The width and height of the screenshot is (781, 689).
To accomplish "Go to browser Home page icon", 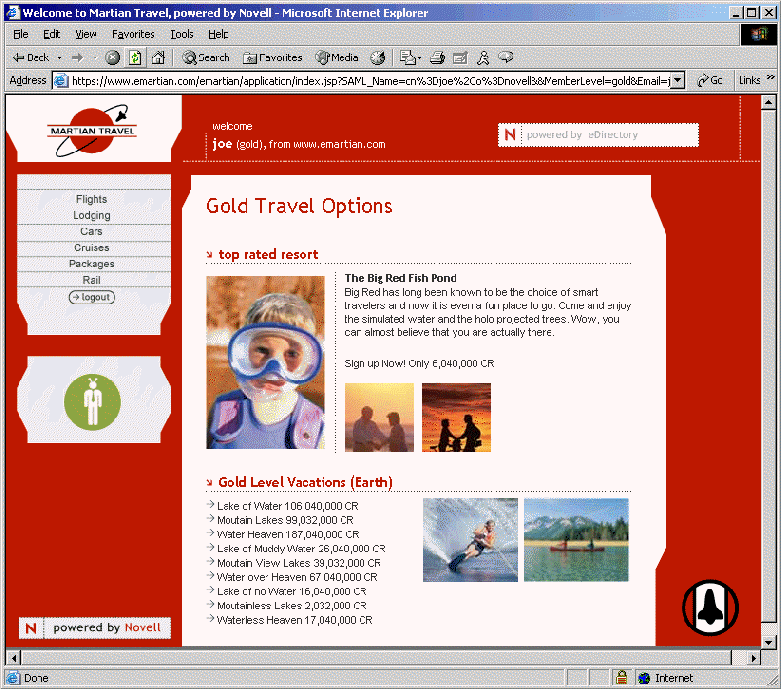I will coord(157,58).
